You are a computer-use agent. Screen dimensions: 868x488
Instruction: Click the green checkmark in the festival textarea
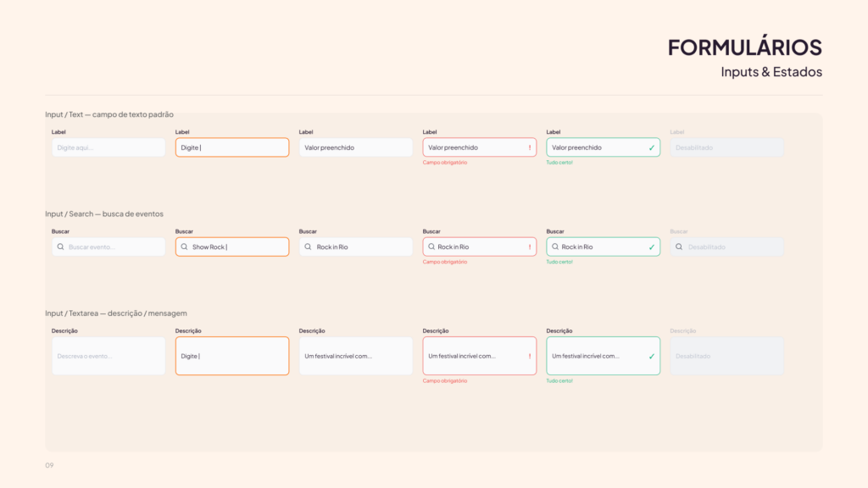(652, 356)
